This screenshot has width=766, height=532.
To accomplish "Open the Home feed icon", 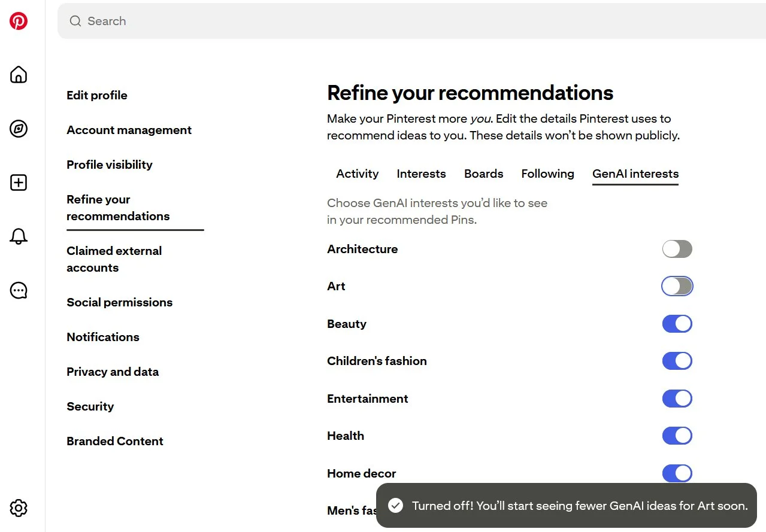I will 19,75.
